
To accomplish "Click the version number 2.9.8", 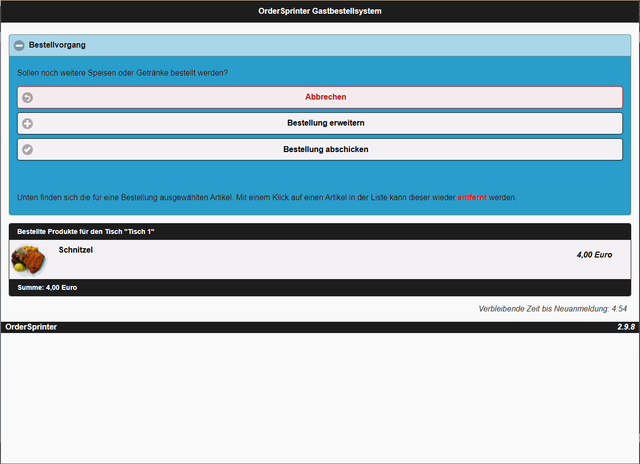I will pyautogui.click(x=626, y=327).
